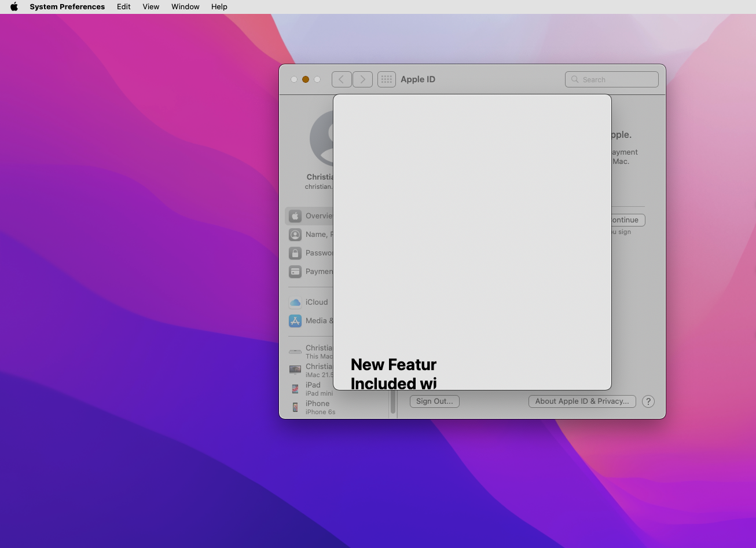This screenshot has height=548, width=756.
Task: Open the Window menu
Action: pyautogui.click(x=185, y=7)
